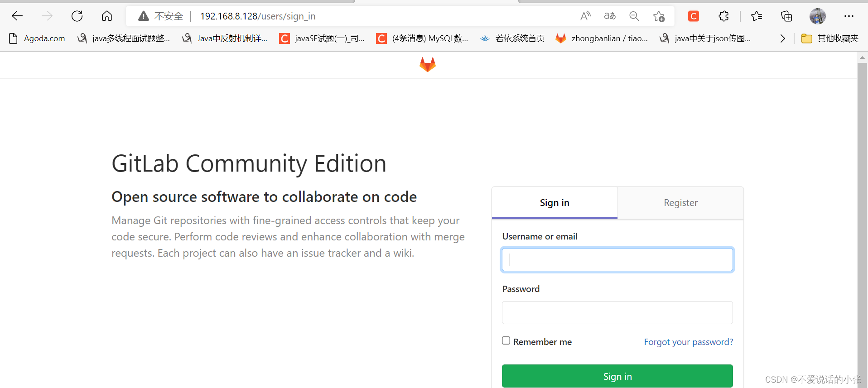Add this page to favorites star icon
This screenshot has width=868, height=388.
point(659,16)
